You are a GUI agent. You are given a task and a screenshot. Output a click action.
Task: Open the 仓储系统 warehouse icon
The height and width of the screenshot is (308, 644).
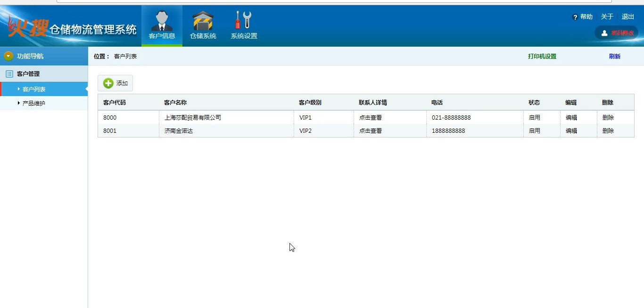203,21
